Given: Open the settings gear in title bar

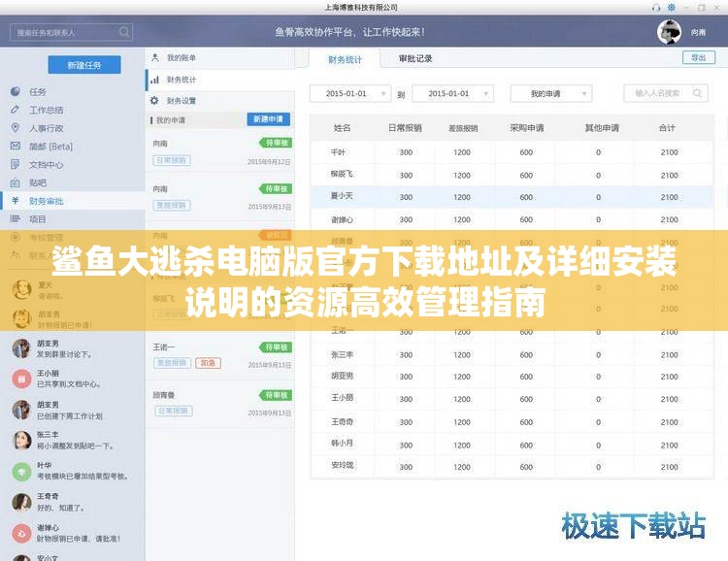Looking at the screenshot, I should click(672, 8).
